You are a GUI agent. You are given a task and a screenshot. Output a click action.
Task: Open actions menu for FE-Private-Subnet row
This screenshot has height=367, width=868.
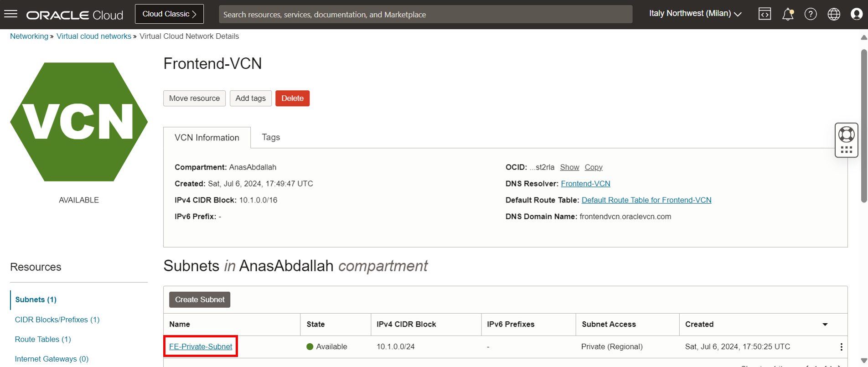click(841, 347)
